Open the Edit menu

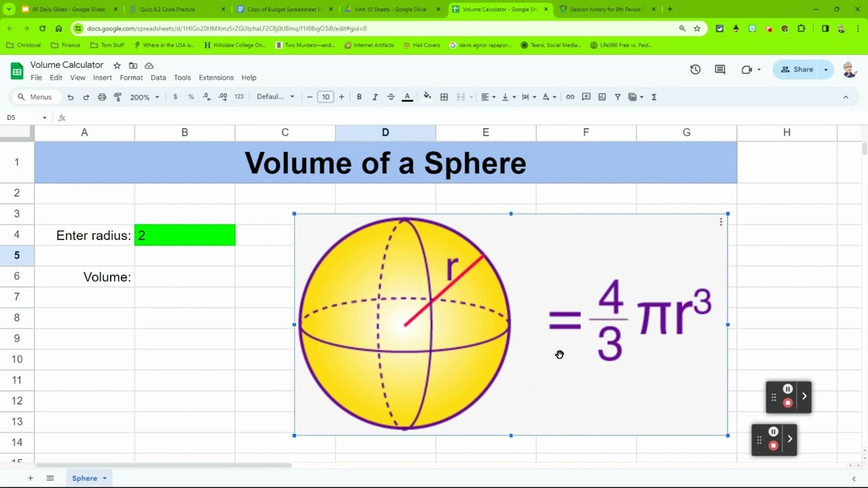[x=56, y=77]
